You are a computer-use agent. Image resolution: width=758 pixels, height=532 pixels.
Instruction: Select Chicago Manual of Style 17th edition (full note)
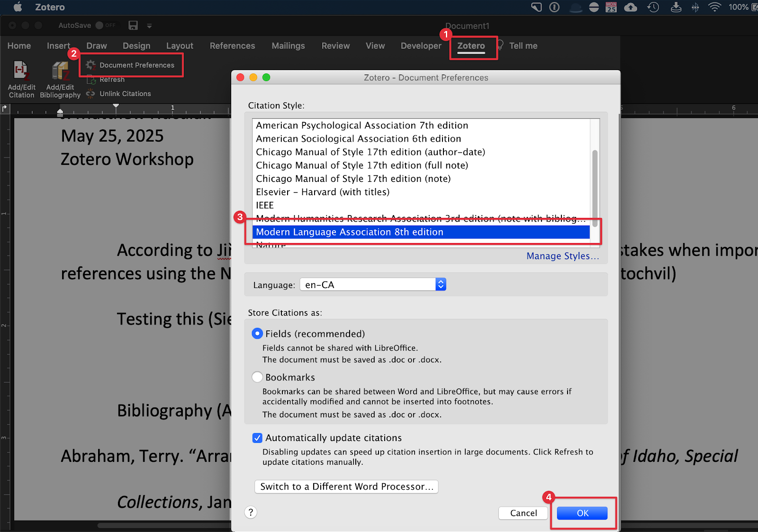click(x=421, y=165)
